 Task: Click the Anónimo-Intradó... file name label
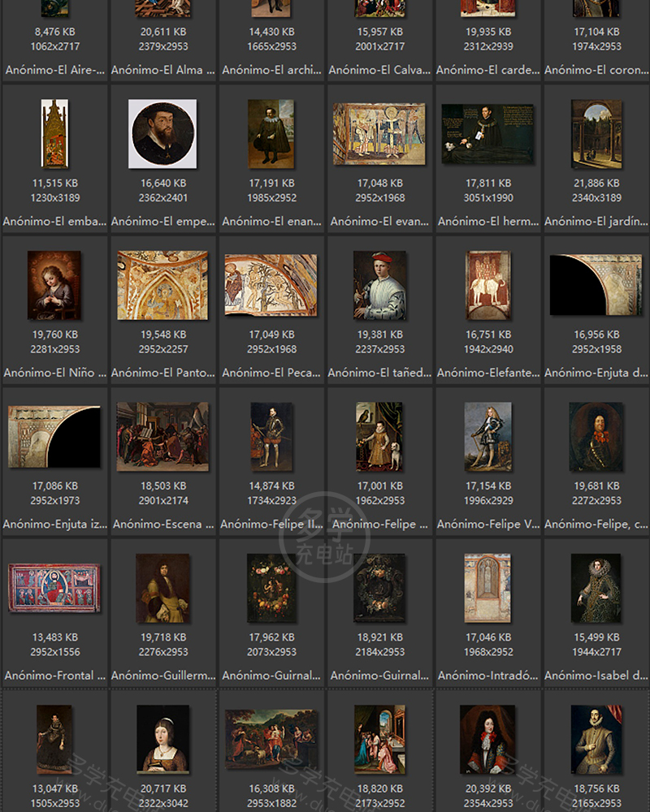(x=488, y=675)
